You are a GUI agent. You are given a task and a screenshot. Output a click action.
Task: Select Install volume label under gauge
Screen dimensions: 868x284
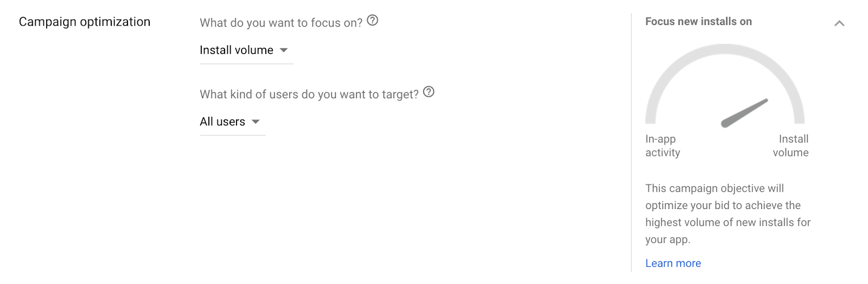(x=791, y=146)
